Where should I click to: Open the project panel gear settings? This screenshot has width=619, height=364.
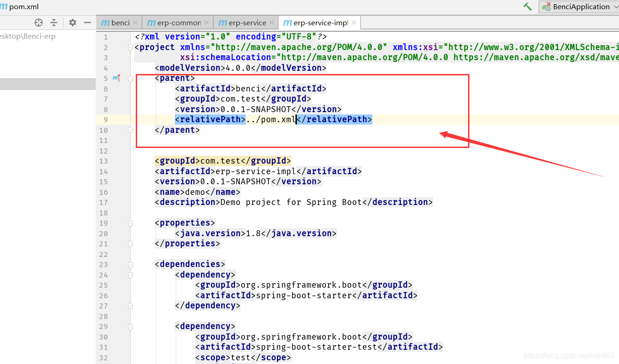(x=73, y=23)
